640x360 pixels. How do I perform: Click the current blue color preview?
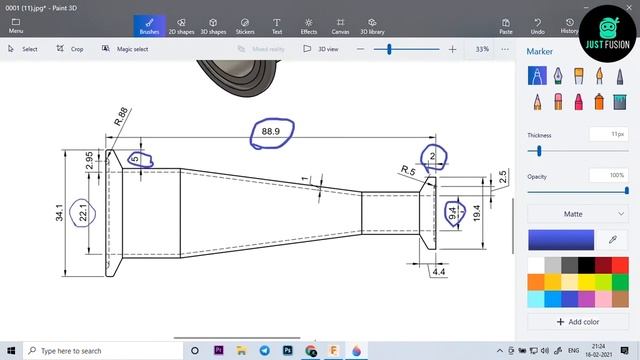[561, 240]
